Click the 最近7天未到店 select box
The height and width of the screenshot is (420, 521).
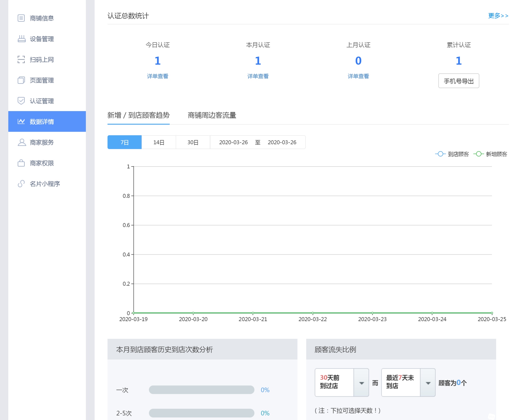pyautogui.click(x=408, y=382)
